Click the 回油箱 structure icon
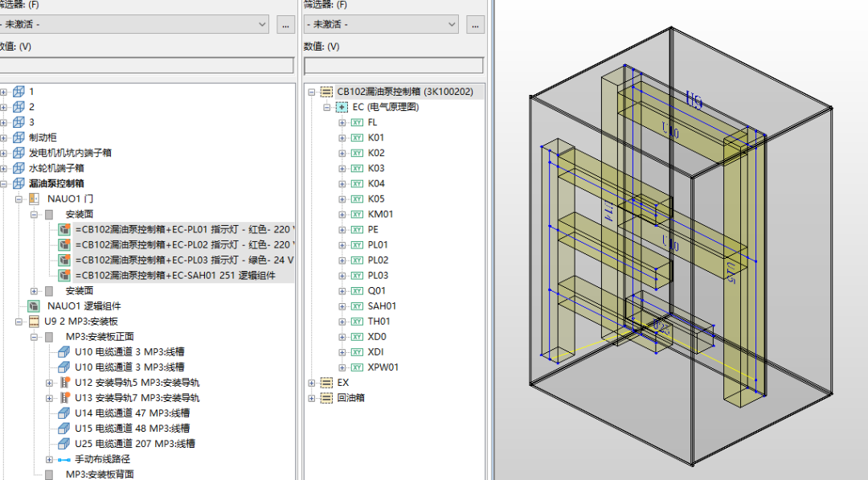 [x=327, y=397]
